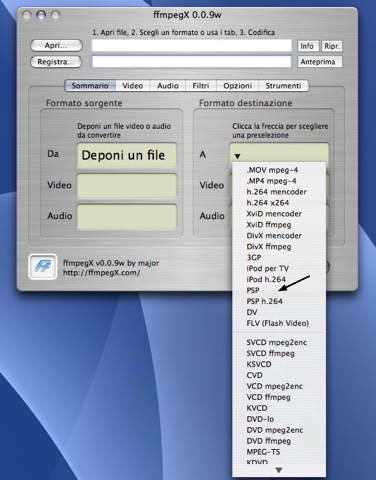
Task: Select SVCD mpeg2enc preset
Action: pyautogui.click(x=279, y=343)
